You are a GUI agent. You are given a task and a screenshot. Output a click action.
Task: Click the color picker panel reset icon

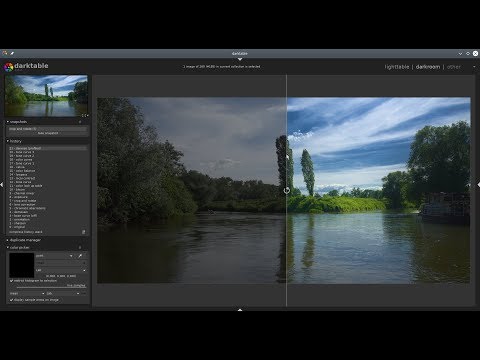click(x=80, y=248)
